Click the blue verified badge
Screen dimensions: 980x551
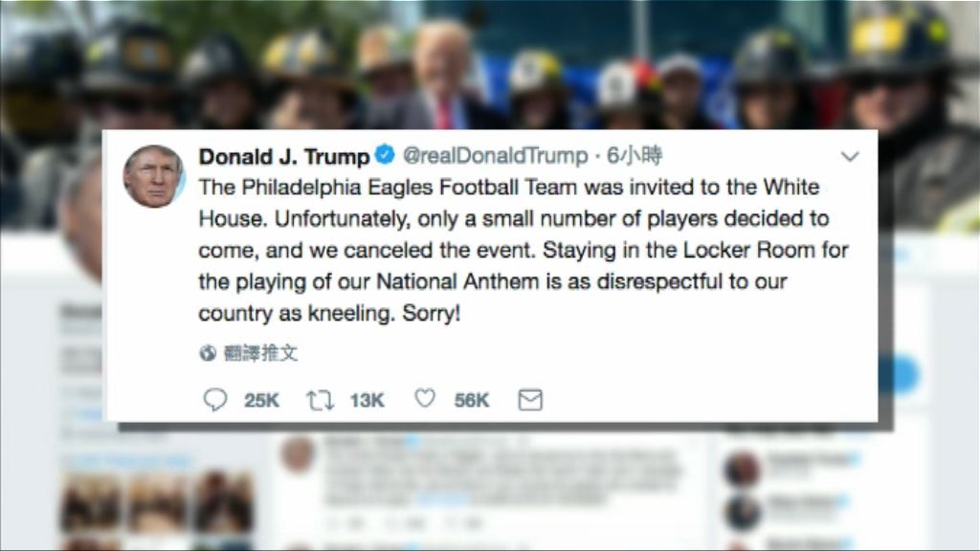coord(385,154)
